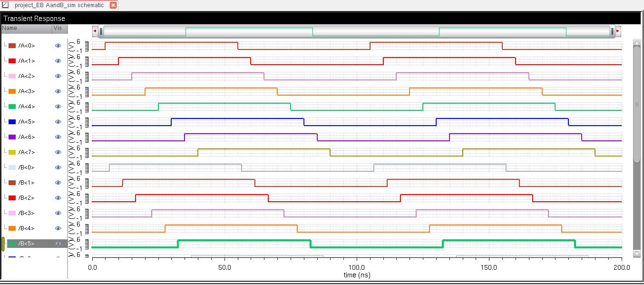
Task: Click the Transient Response title bar
Action: pos(322,19)
